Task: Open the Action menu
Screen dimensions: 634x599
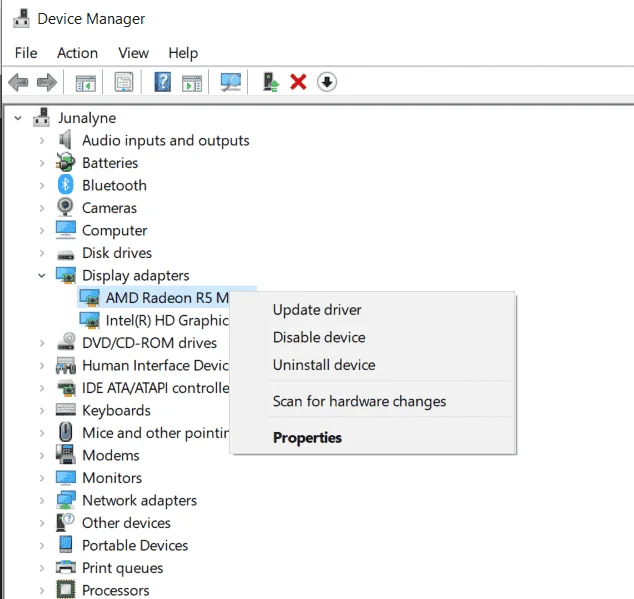Action: 78,53
